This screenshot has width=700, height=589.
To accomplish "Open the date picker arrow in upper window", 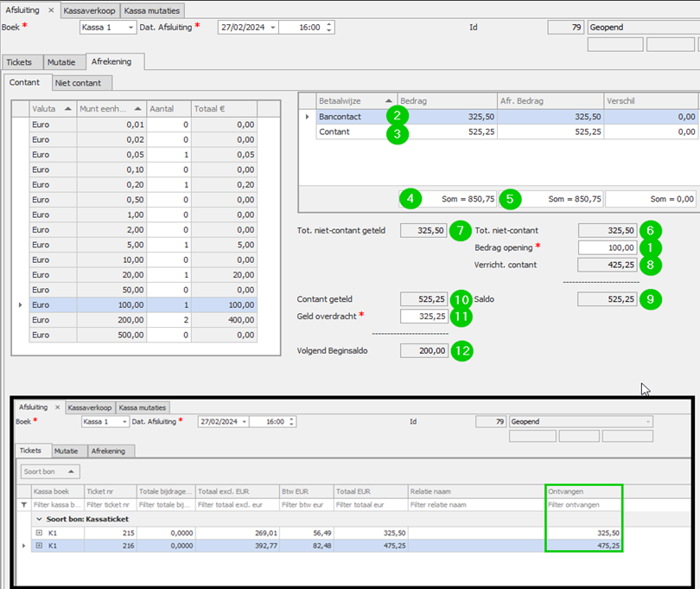I will (x=273, y=28).
